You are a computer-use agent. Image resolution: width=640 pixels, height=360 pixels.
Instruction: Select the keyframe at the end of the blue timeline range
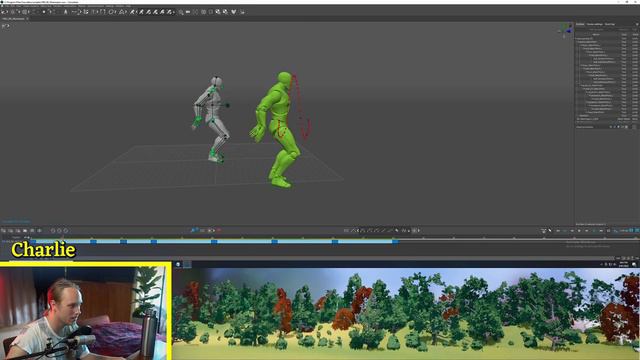tap(395, 242)
